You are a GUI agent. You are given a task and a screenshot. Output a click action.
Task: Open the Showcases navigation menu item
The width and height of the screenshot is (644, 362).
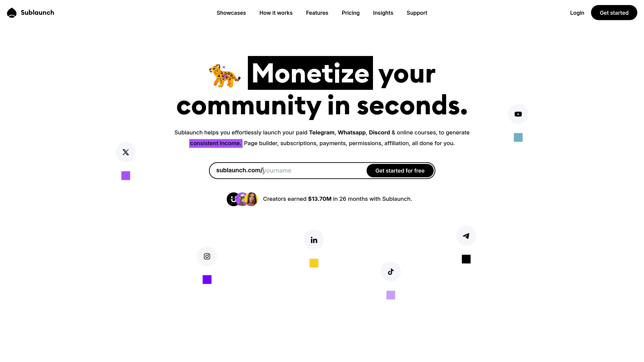pos(231,12)
